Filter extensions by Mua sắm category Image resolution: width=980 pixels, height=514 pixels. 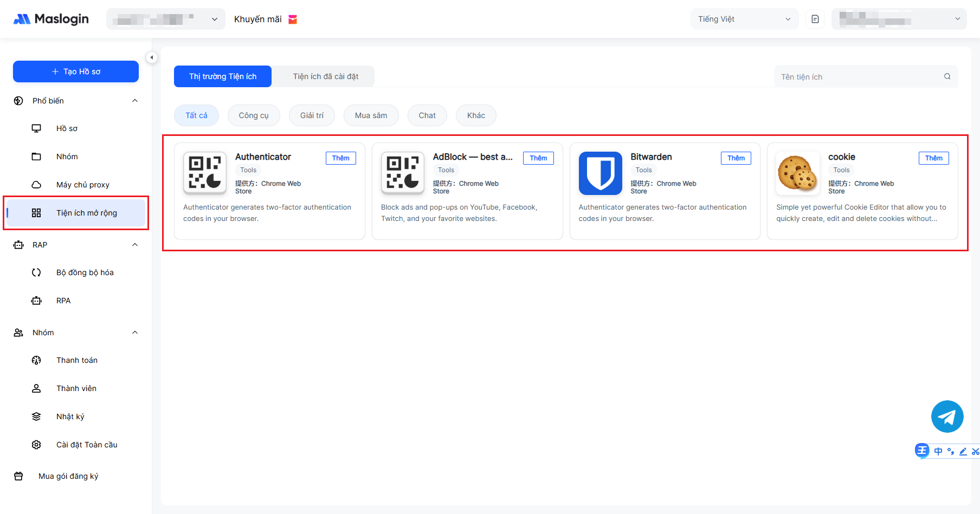coord(371,115)
